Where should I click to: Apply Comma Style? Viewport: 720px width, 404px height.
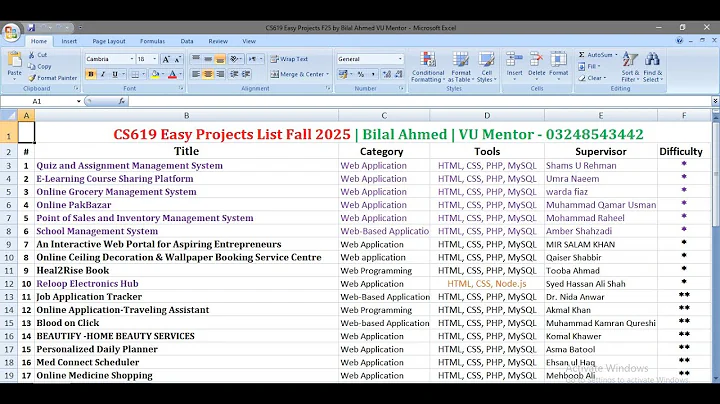[373, 74]
